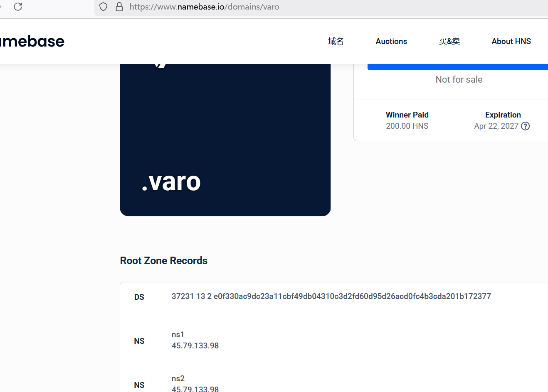This screenshot has height=392, width=548.
Task: Click the .varo domain card
Action: (x=225, y=140)
